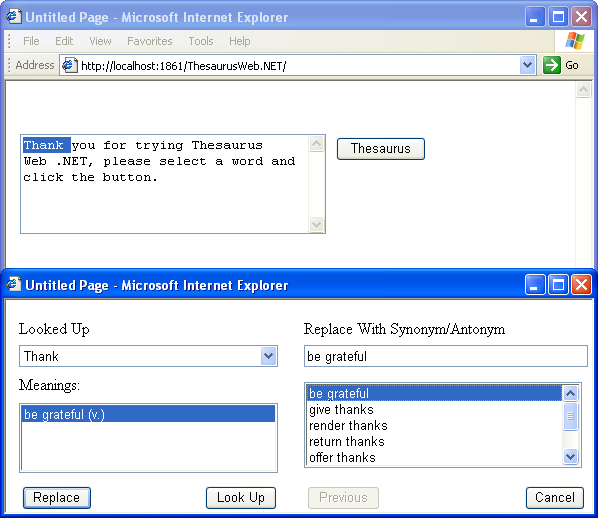598x518 pixels.
Task: Click the text area scroll up arrow
Action: pyautogui.click(x=316, y=144)
